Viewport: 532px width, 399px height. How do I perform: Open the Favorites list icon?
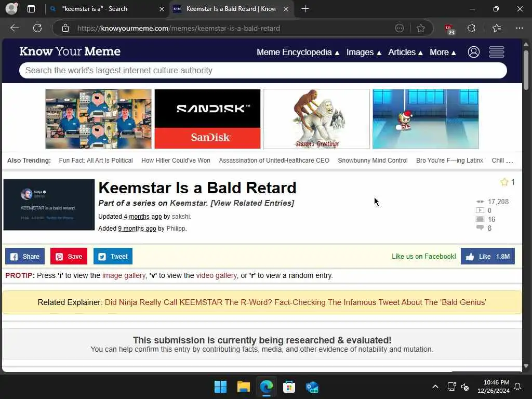[496, 28]
